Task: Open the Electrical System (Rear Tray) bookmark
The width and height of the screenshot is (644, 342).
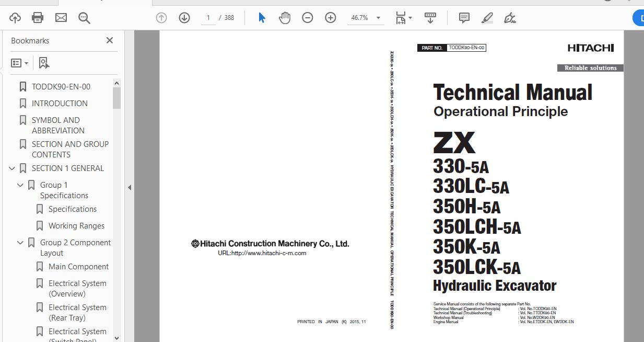Action: (77, 313)
